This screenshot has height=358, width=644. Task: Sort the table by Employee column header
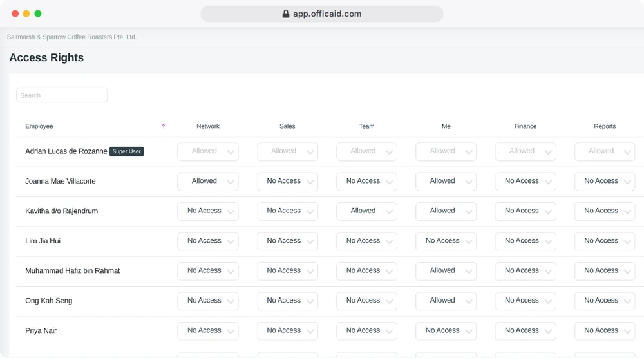coord(39,126)
